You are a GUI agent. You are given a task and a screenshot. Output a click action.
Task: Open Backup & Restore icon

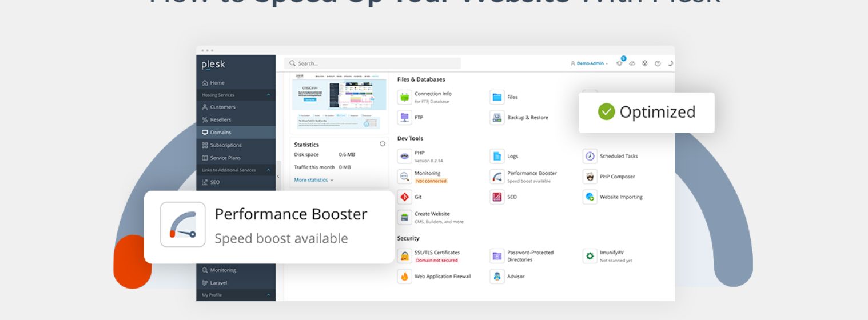(x=497, y=118)
